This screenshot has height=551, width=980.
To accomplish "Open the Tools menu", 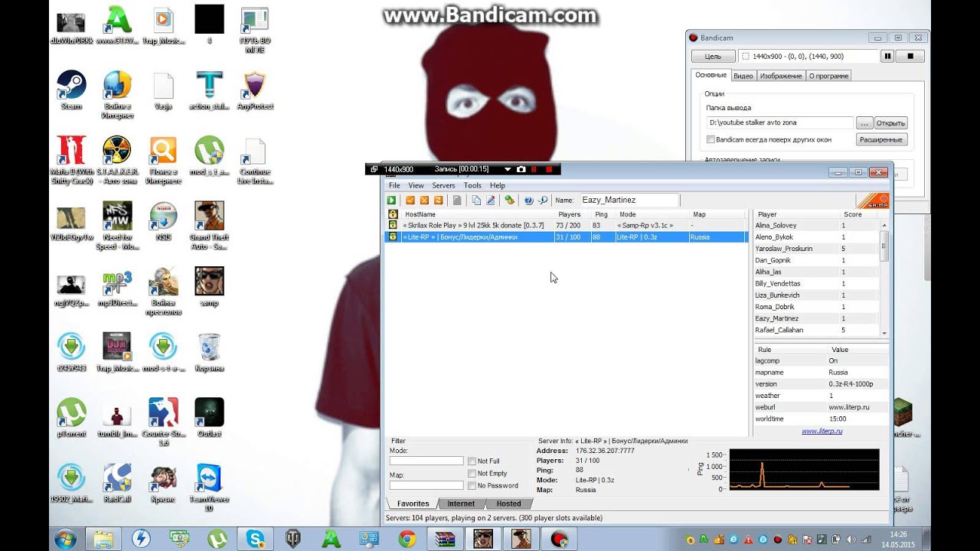I will tap(472, 185).
